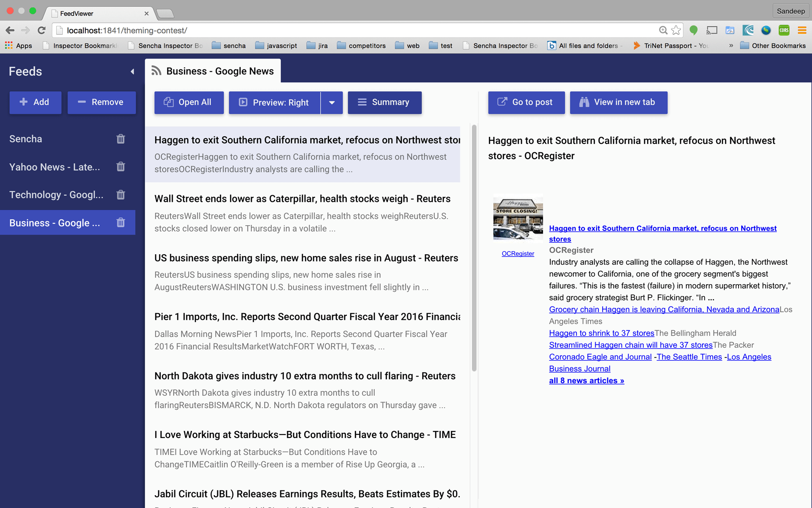
Task: Follow the OCRegister link under the image
Action: (518, 253)
